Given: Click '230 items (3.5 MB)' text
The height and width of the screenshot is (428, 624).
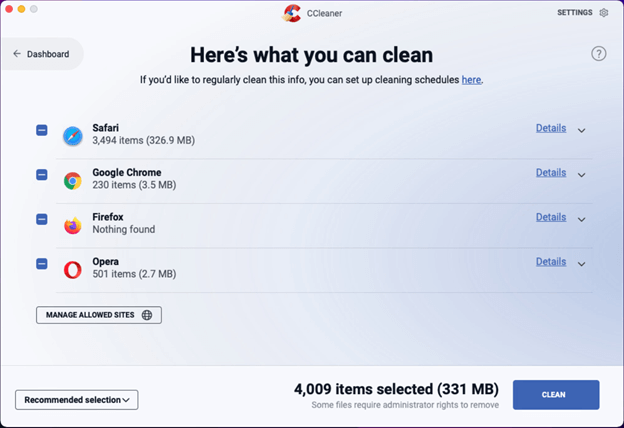Looking at the screenshot, I should (x=134, y=185).
